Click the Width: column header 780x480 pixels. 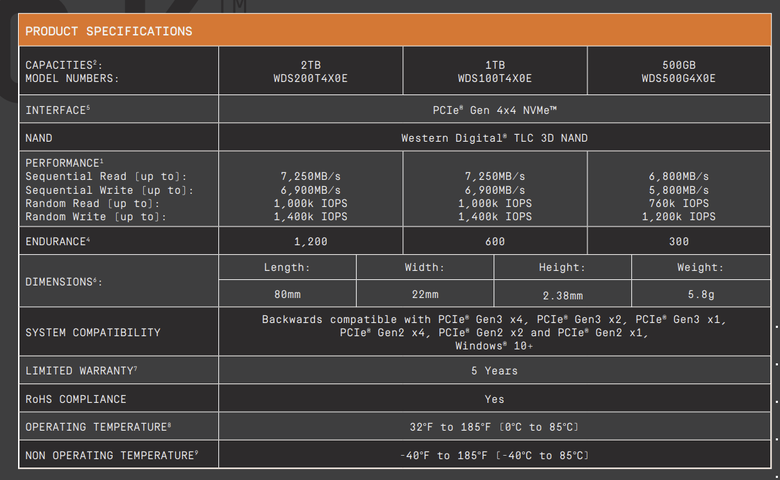425,268
